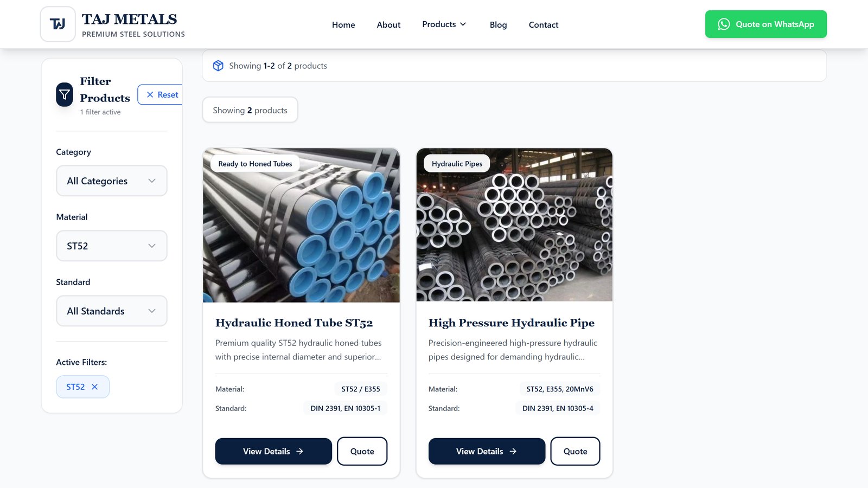Image resolution: width=868 pixels, height=488 pixels.
Task: Request Quote for Hydraulic Honed Tube ST52
Action: 362,451
